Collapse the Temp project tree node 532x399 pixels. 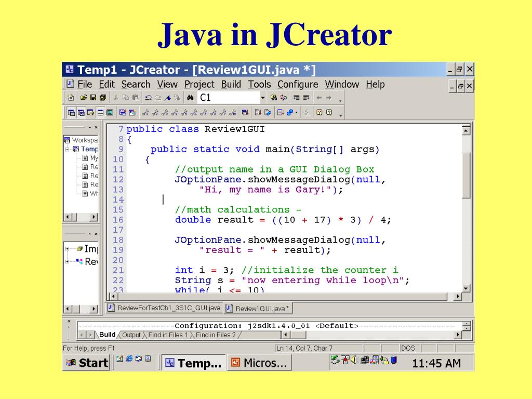pos(67,149)
